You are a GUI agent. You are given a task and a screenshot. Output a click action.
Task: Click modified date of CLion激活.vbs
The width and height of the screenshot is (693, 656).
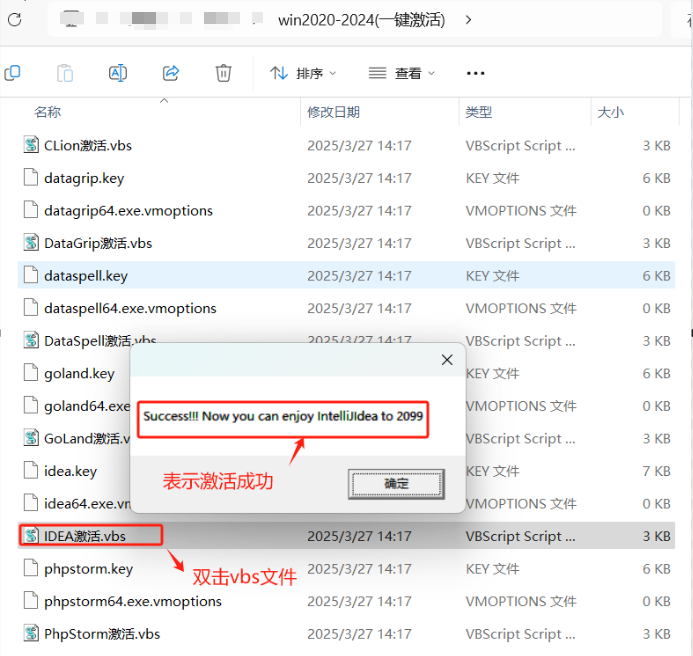[359, 145]
